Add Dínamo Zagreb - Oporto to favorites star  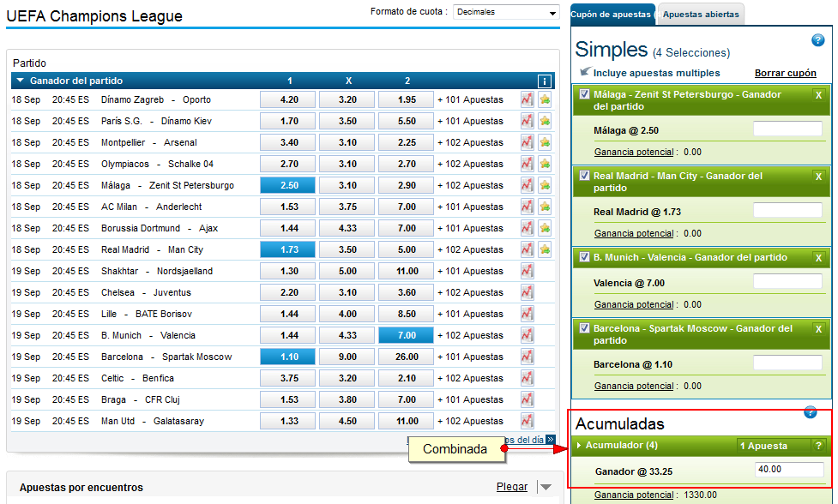coord(545,99)
